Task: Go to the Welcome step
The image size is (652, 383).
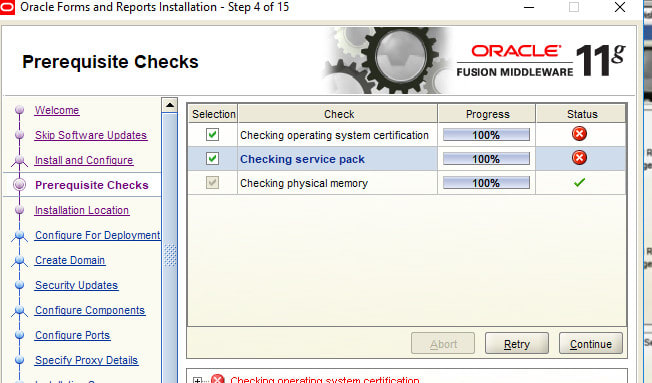Action: 57,110
